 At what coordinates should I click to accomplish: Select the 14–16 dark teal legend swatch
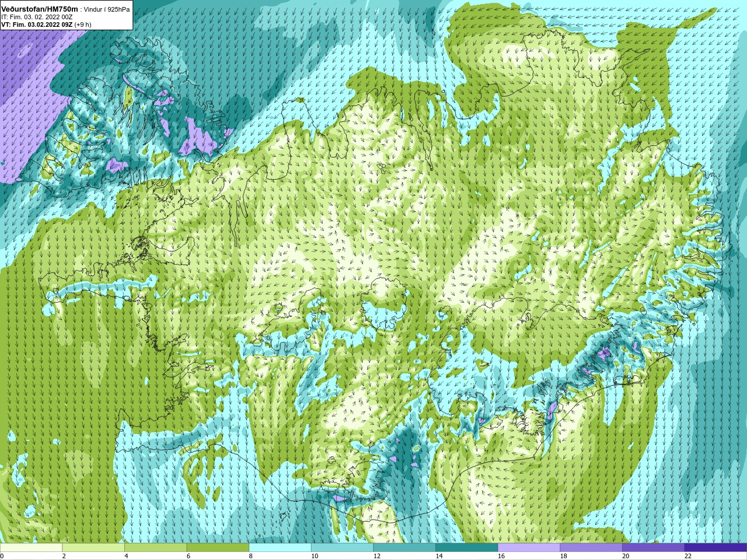[467, 547]
